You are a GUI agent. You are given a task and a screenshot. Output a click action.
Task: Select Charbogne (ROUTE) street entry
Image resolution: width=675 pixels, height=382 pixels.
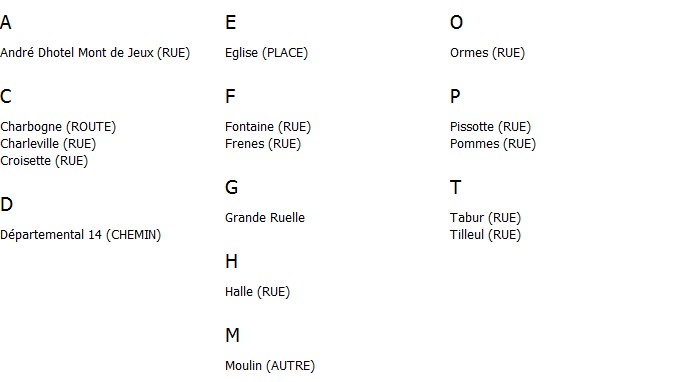coord(58,127)
